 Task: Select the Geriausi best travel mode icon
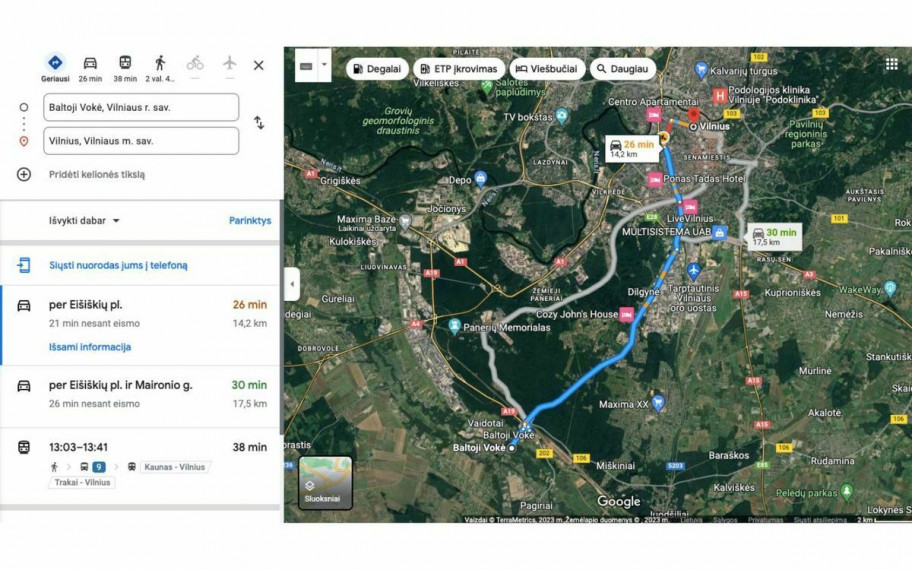tap(55, 62)
